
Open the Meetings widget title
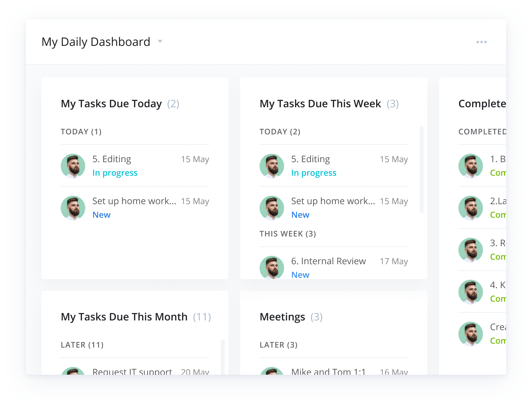282,317
